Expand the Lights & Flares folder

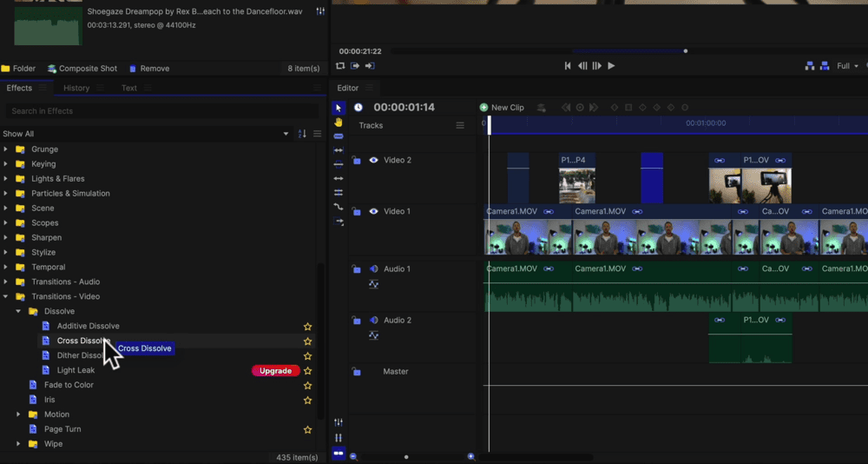[5, 178]
